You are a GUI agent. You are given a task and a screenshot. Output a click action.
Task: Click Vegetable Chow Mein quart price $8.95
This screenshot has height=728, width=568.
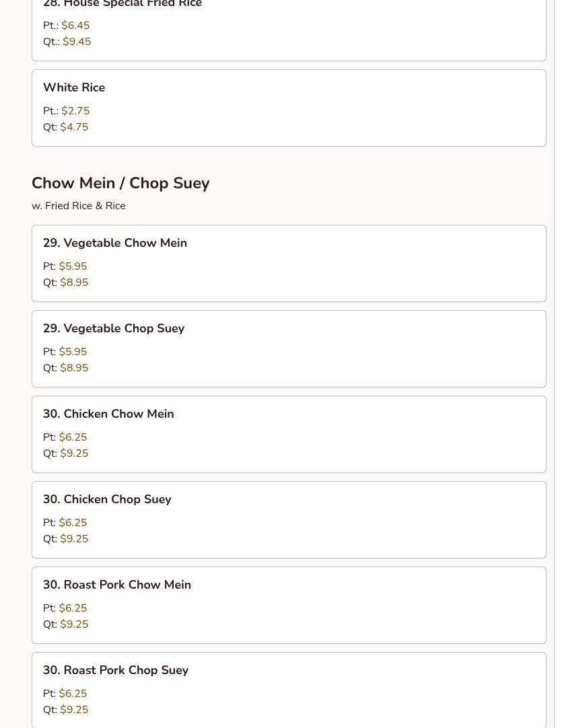74,283
